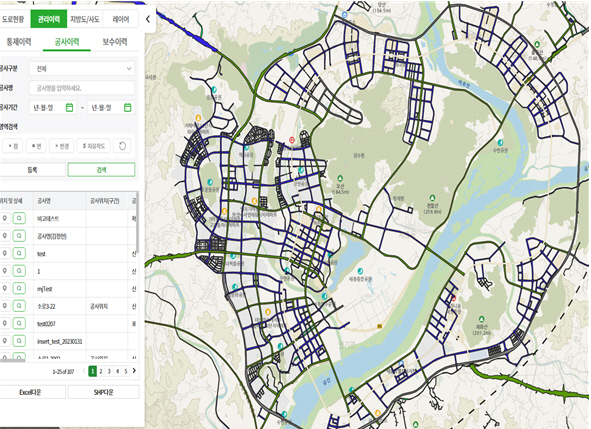Go to results page 2
The width and height of the screenshot is (591, 429).
click(x=101, y=371)
